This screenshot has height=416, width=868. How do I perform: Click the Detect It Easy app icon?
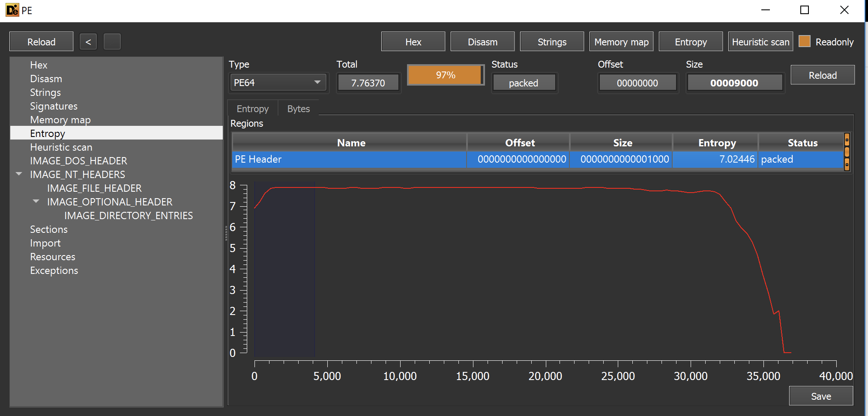12,10
